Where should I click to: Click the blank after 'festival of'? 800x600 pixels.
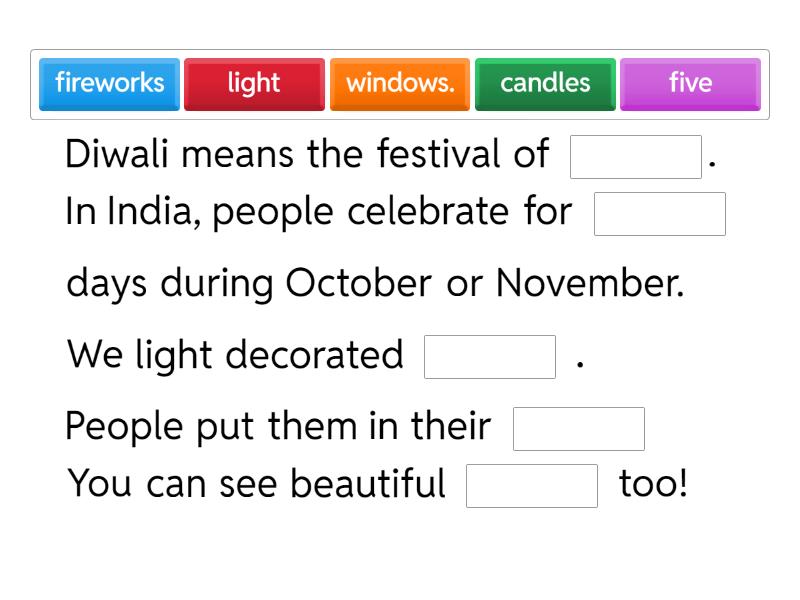[x=636, y=155]
